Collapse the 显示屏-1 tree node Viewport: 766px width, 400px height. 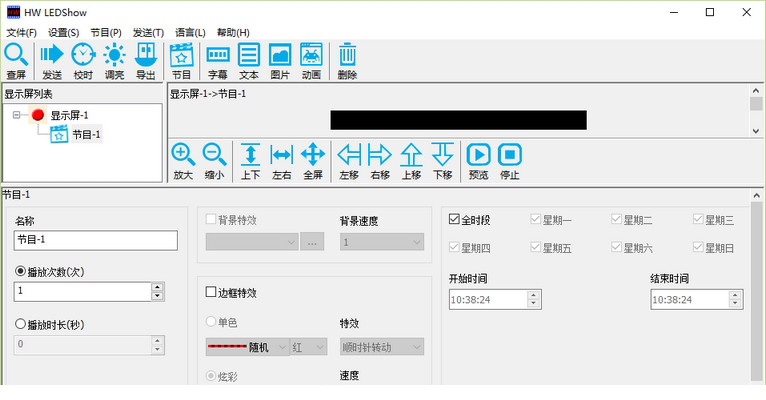[x=17, y=115]
